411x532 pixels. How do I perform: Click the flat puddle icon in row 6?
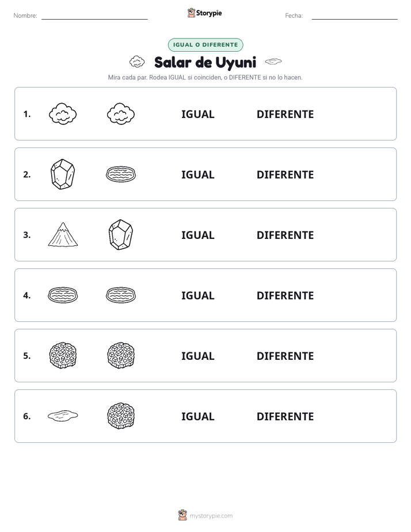tap(63, 416)
